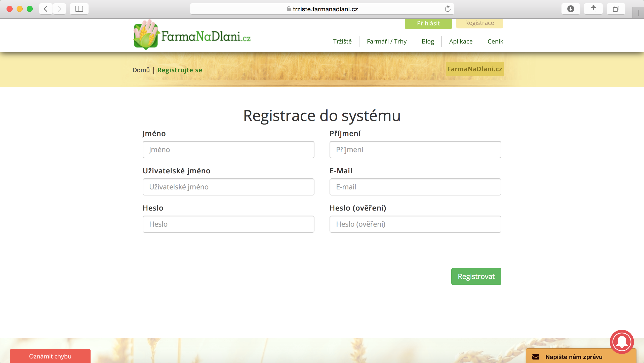Reload the page via refresh icon
Viewport: 644px width, 363px height.
448,9
